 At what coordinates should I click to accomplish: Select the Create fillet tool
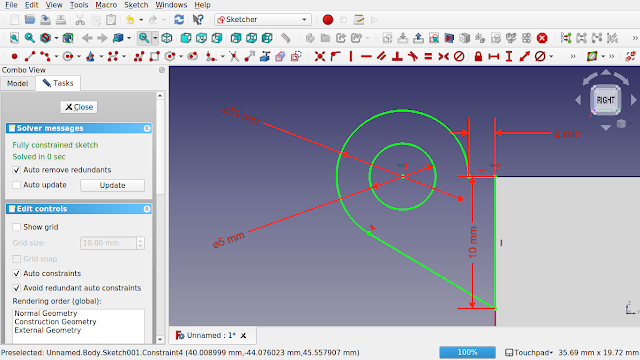(x=211, y=56)
